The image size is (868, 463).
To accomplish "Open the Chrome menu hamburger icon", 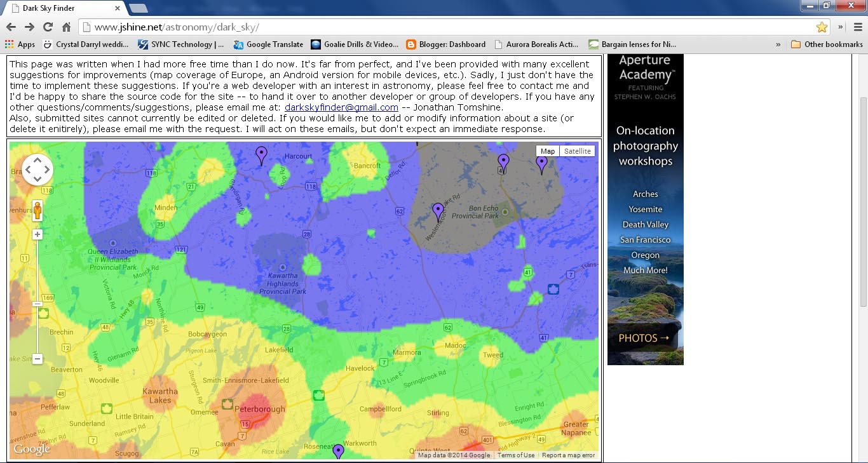I will (x=858, y=27).
